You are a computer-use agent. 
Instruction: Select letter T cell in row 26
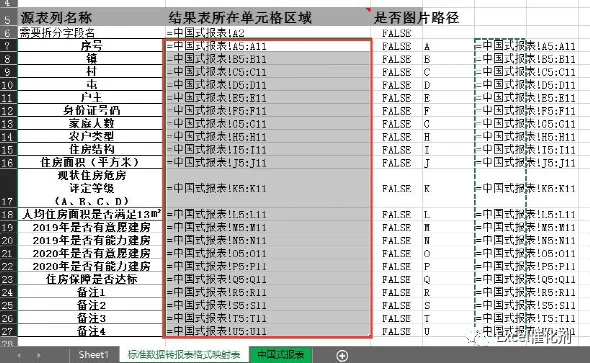448,318
